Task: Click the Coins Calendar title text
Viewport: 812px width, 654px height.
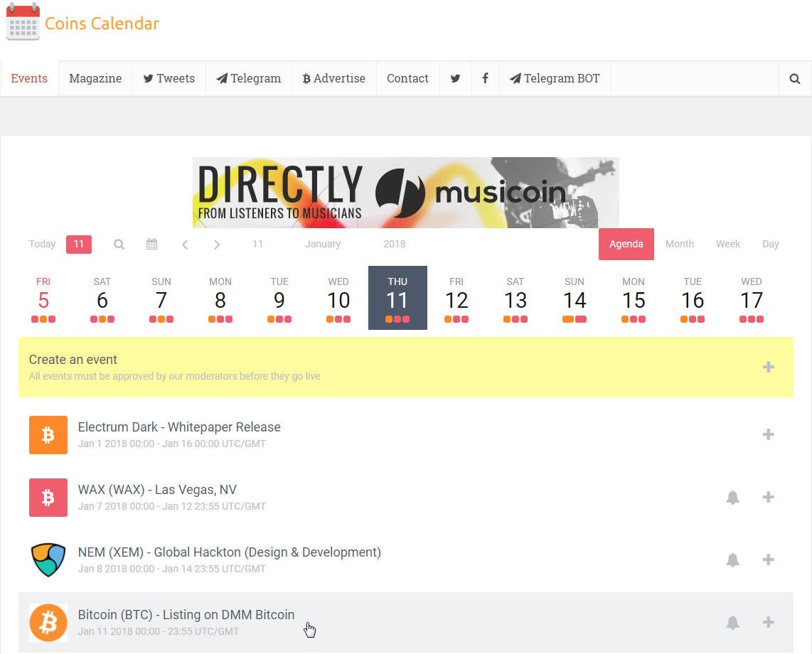Action: [102, 23]
